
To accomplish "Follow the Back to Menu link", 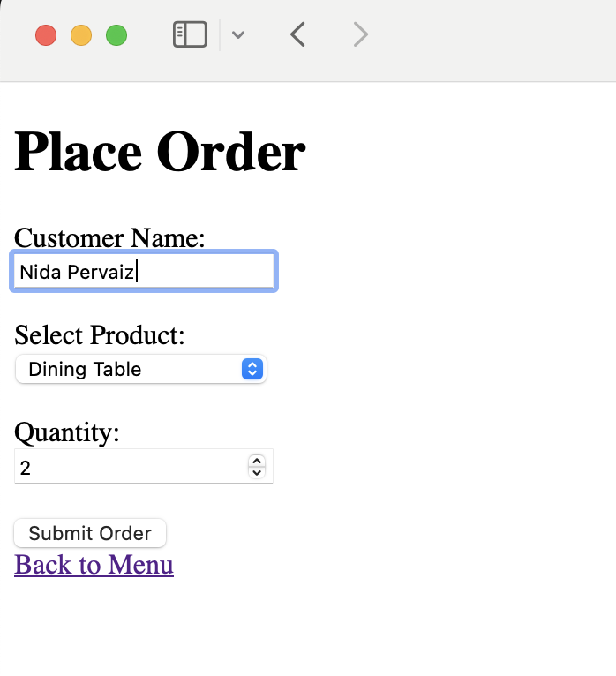I will point(94,564).
